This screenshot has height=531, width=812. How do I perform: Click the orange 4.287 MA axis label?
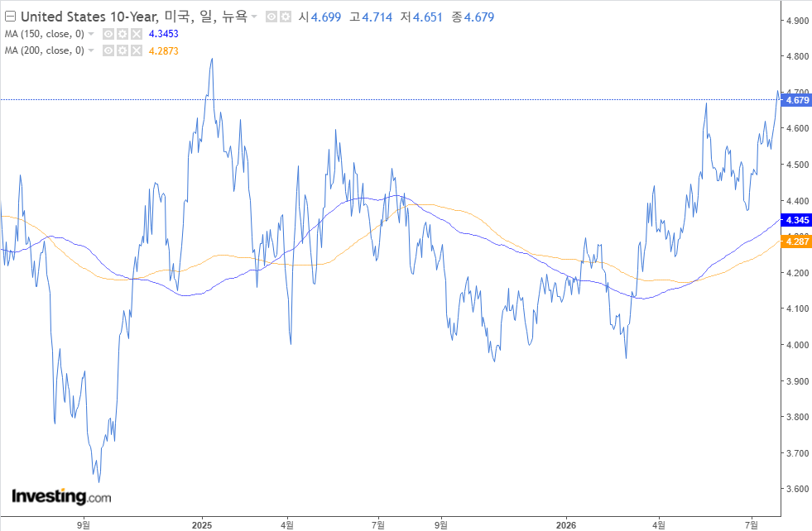[797, 242]
